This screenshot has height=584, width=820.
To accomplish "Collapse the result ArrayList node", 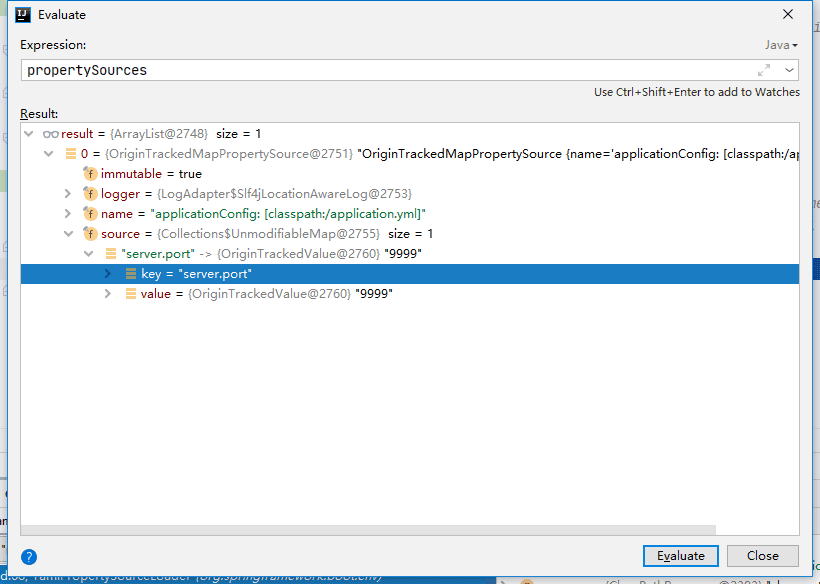I will 29,134.
